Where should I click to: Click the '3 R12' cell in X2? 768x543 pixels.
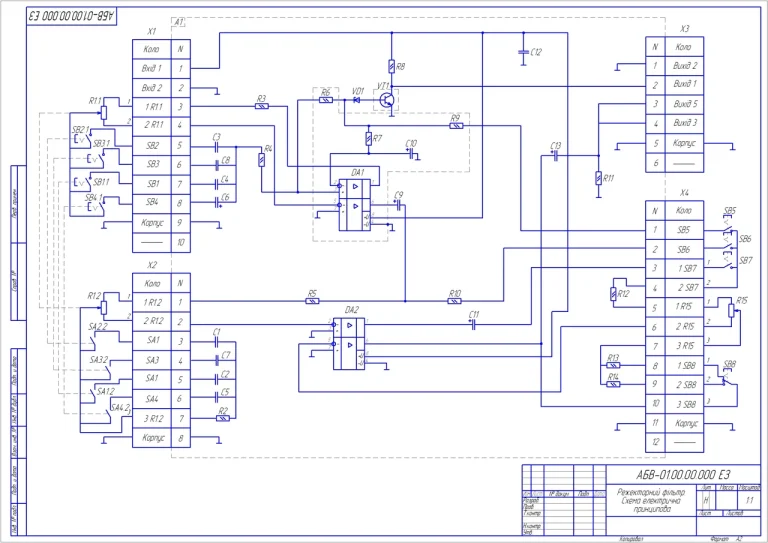click(152, 419)
